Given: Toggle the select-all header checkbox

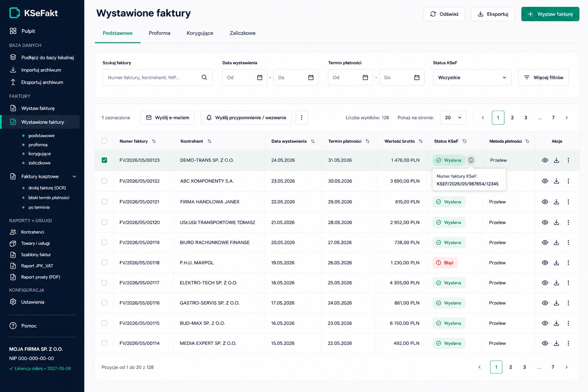Looking at the screenshot, I should coord(105,141).
